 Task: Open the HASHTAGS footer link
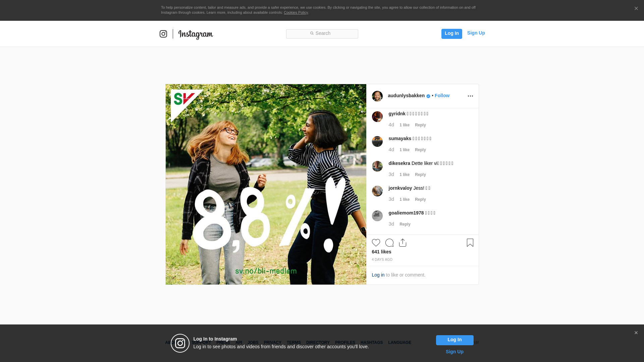pos(372,343)
